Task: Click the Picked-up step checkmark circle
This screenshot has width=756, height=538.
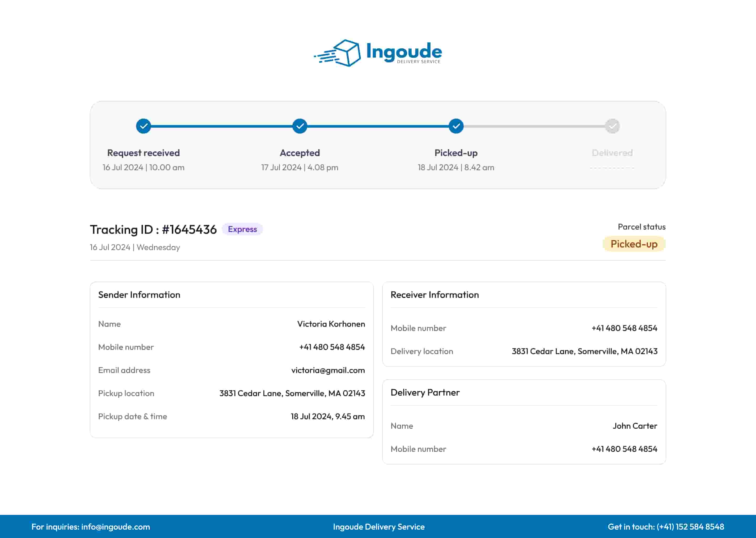Action: [x=456, y=126]
